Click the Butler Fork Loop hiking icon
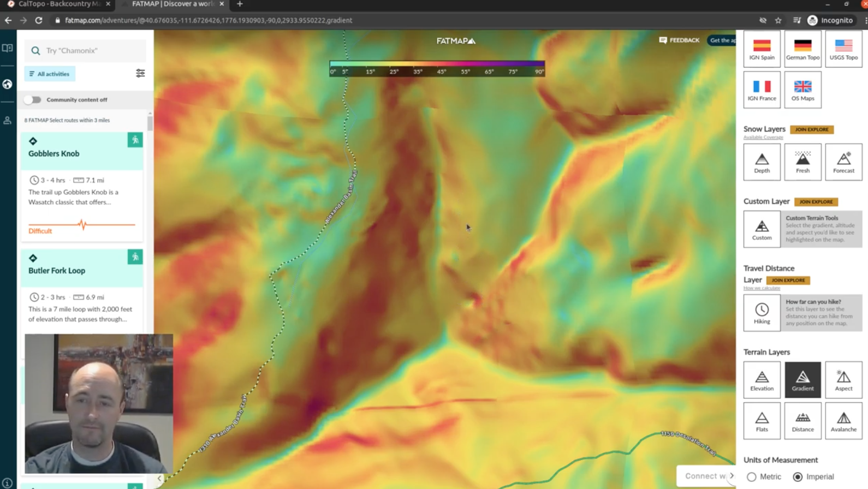Image resolution: width=868 pixels, height=489 pixels. pos(135,257)
